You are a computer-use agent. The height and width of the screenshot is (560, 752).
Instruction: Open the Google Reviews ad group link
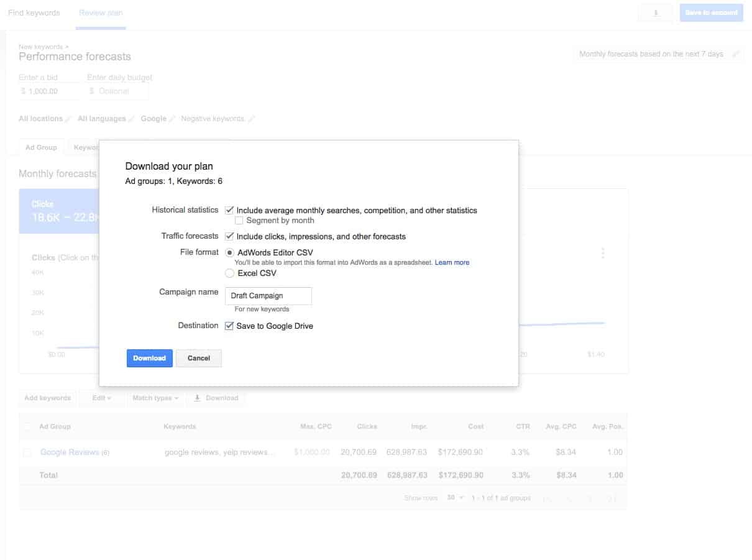point(70,452)
